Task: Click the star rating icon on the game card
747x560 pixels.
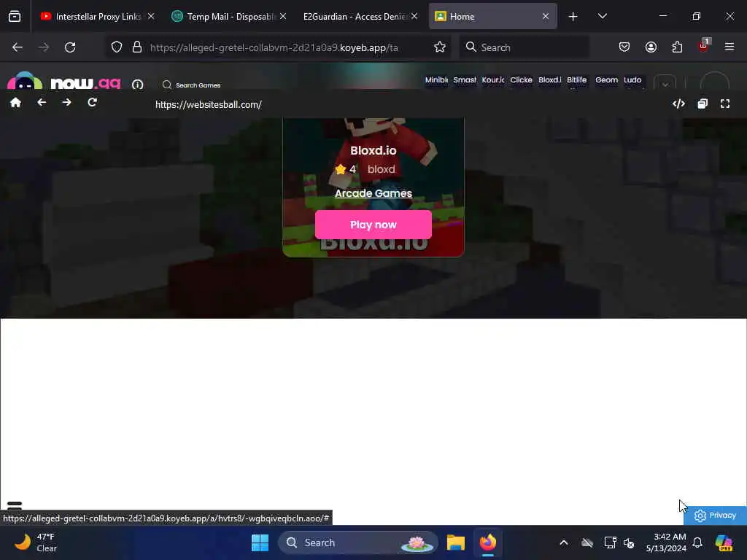Action: 340,169
